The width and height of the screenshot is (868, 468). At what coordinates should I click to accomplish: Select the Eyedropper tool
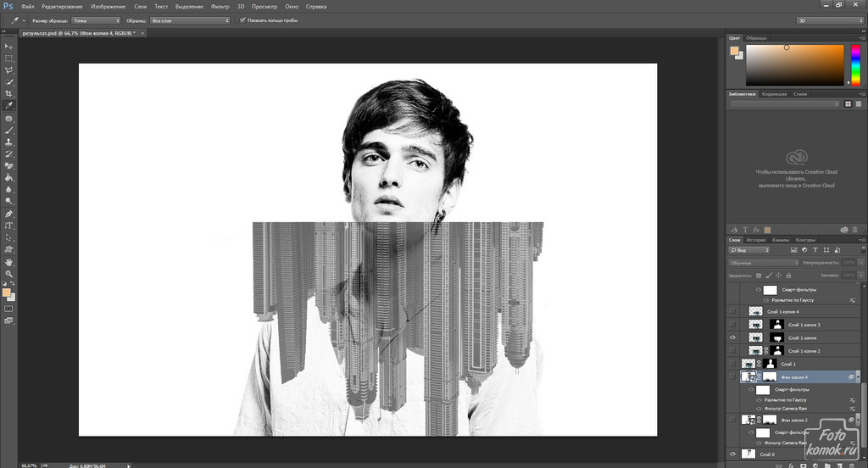[9, 106]
